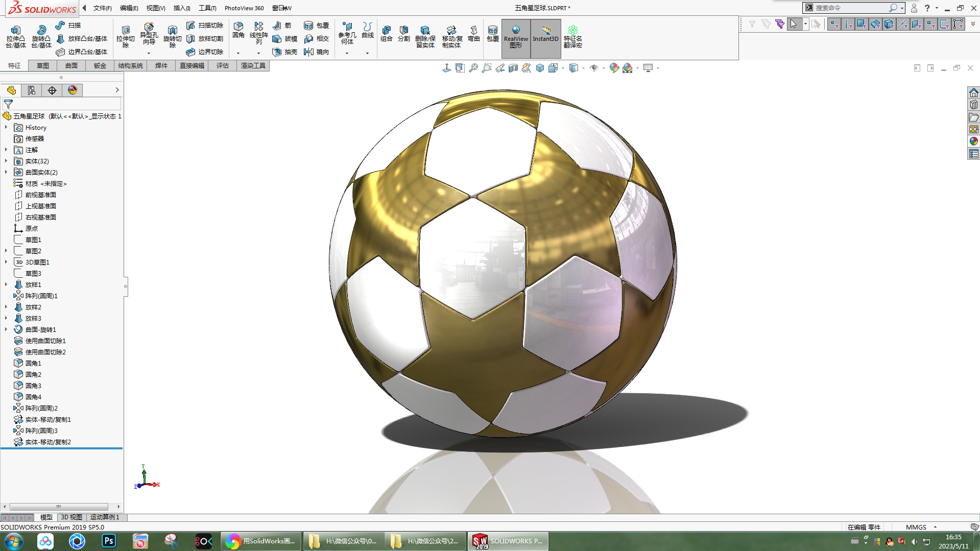Open the DisplayManager tab in the feature panel
This screenshot has width=980, height=551.
[x=73, y=90]
